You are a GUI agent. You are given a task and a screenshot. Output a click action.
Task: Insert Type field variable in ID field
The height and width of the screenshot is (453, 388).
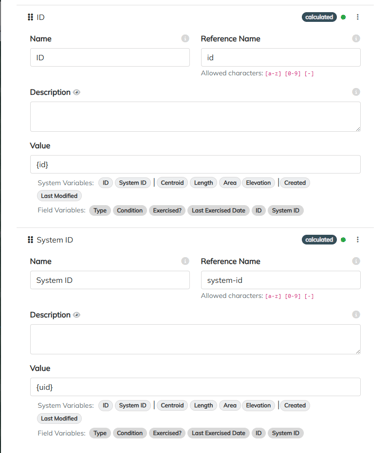pos(100,210)
